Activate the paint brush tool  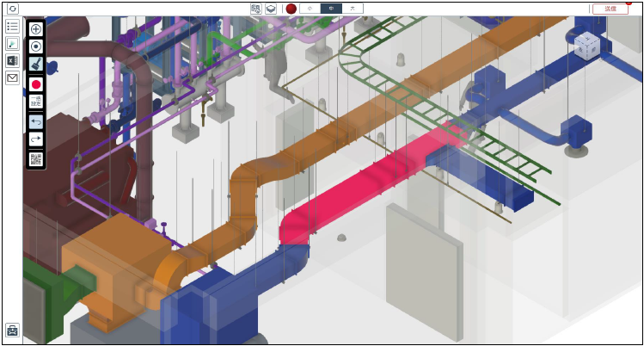click(x=36, y=64)
